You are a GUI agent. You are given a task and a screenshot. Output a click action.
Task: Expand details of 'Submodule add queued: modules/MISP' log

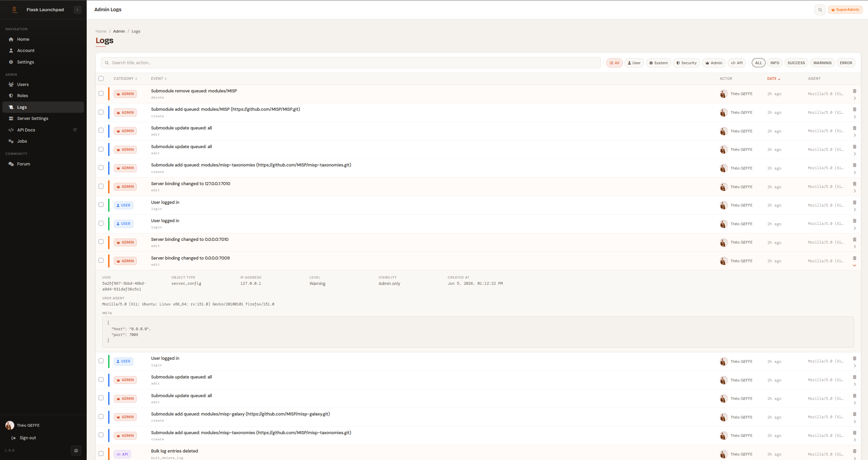pos(854,117)
